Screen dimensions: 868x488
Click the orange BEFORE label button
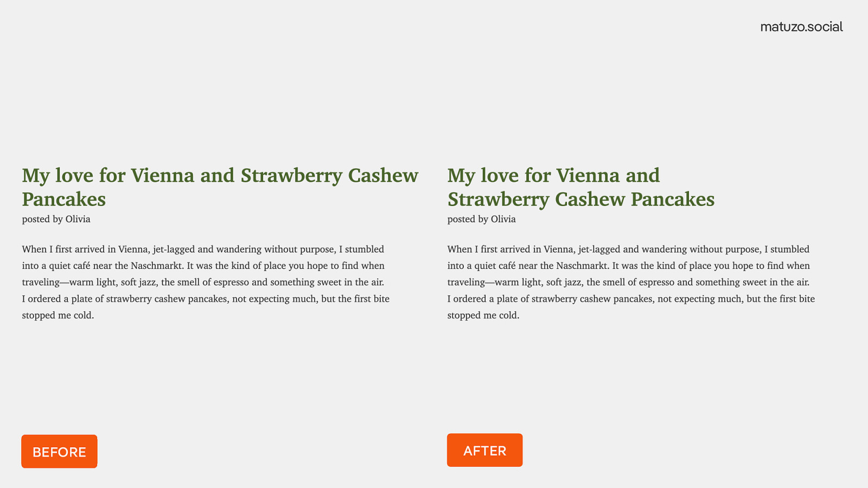click(59, 451)
